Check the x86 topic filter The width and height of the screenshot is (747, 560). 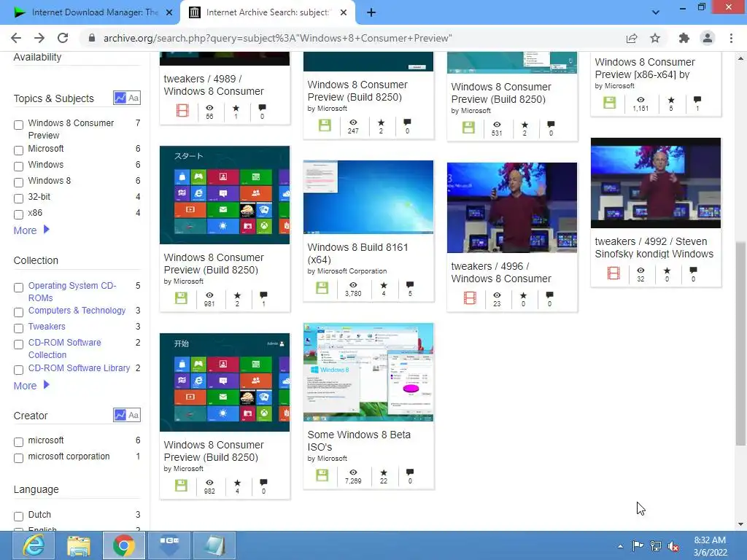[18, 214]
